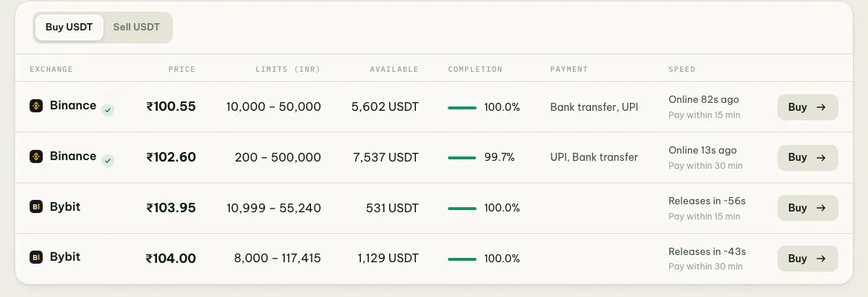Screen dimensions: 868x297
Task: Click the EXCHANGE column header
Action: pos(51,70)
